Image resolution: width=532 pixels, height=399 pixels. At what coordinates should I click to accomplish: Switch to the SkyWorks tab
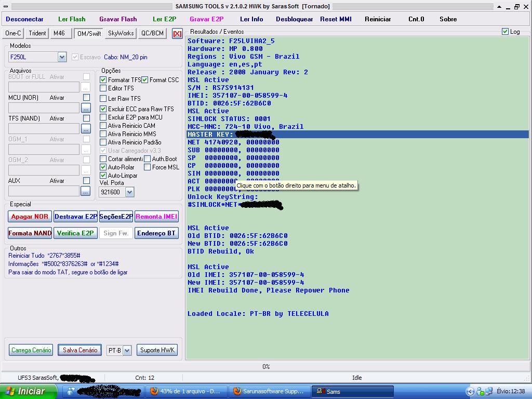tap(121, 33)
